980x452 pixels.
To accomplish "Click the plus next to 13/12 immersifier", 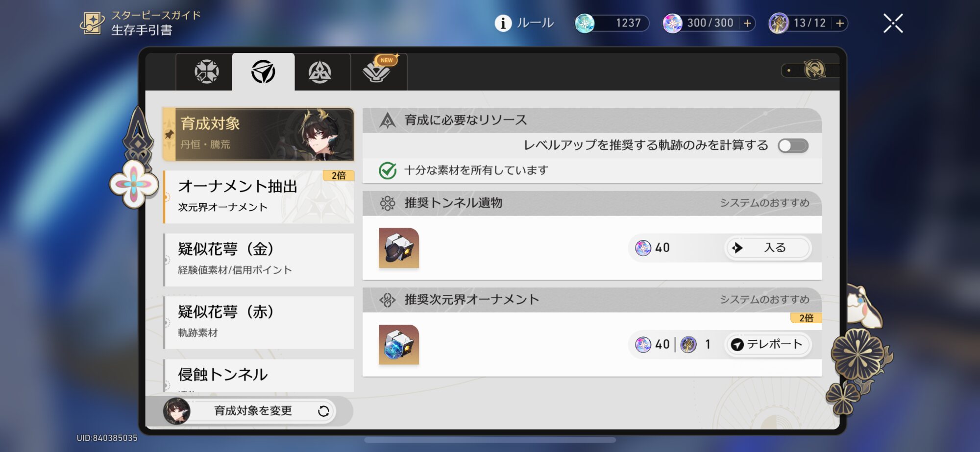I will [840, 23].
